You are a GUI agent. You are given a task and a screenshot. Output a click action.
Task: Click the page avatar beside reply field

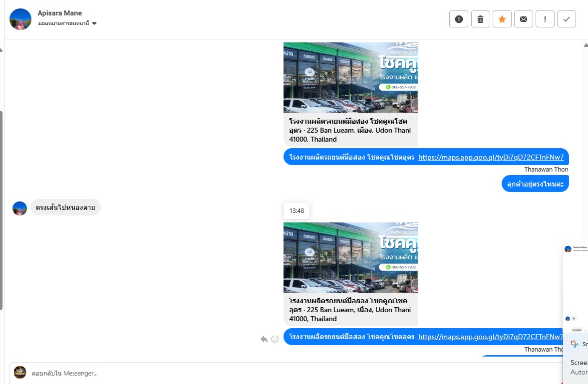(x=20, y=373)
